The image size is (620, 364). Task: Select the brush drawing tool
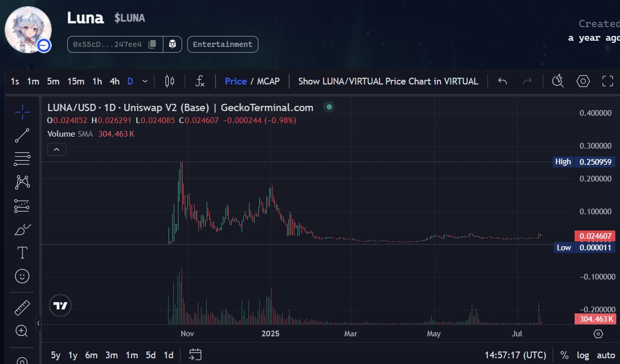(22, 229)
